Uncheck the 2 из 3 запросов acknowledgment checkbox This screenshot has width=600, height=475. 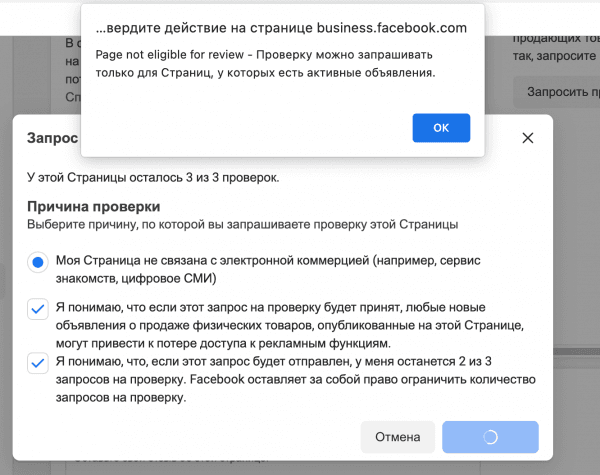pyautogui.click(x=38, y=363)
